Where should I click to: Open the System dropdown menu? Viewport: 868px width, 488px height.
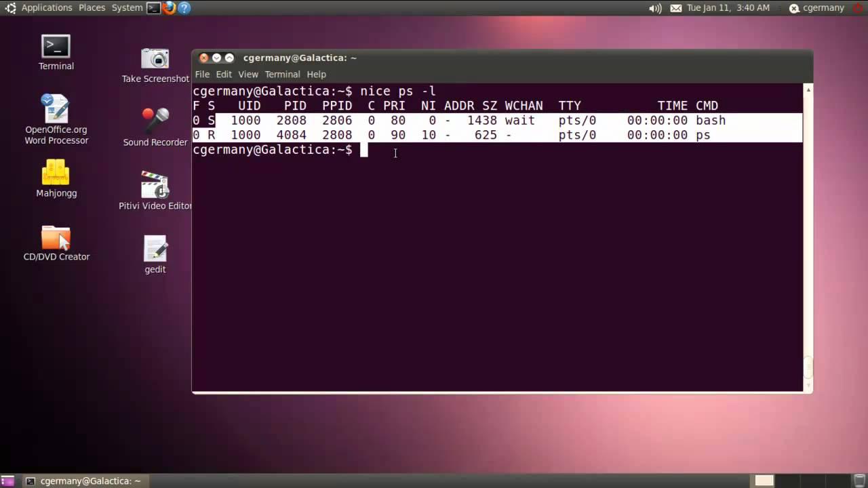(x=125, y=7)
